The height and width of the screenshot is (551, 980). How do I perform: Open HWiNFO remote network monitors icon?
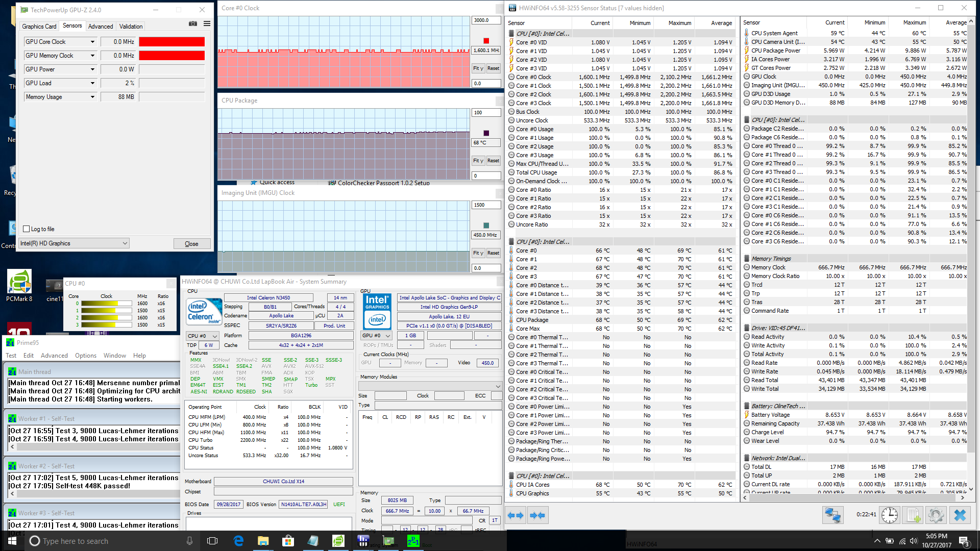tap(832, 515)
